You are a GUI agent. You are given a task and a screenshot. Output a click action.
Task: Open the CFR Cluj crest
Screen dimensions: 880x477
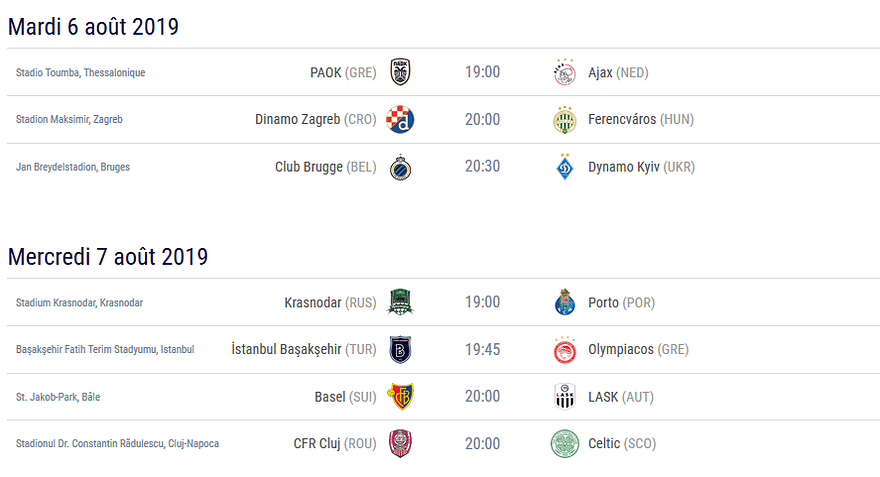pos(400,443)
